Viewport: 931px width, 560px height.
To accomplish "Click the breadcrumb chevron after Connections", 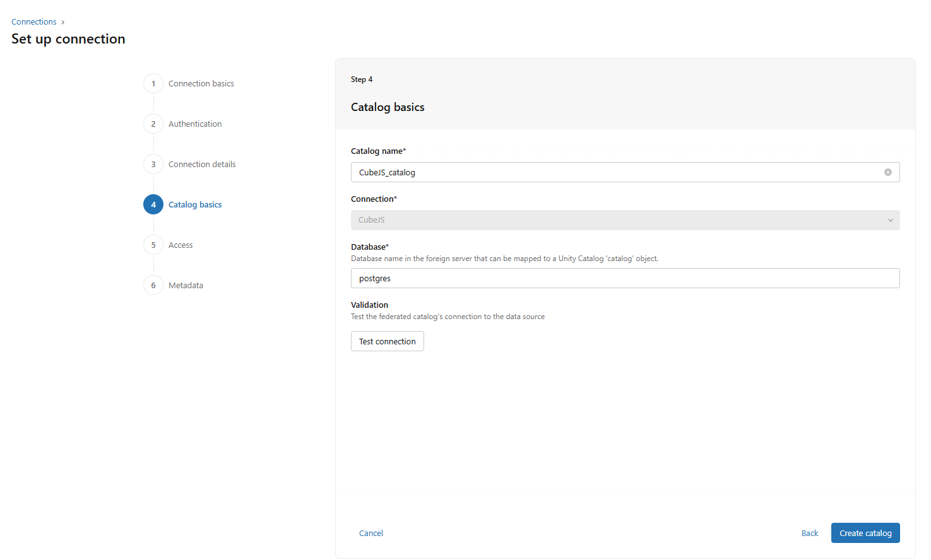I will (63, 22).
